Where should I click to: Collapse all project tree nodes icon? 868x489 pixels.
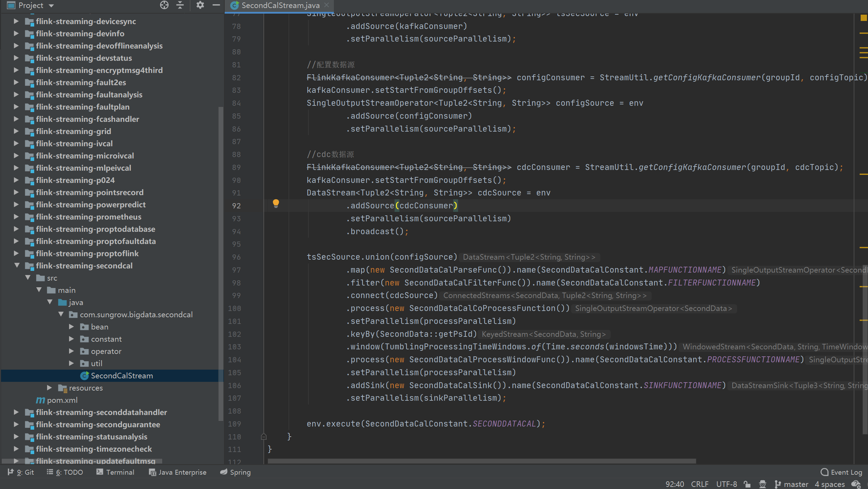(180, 5)
